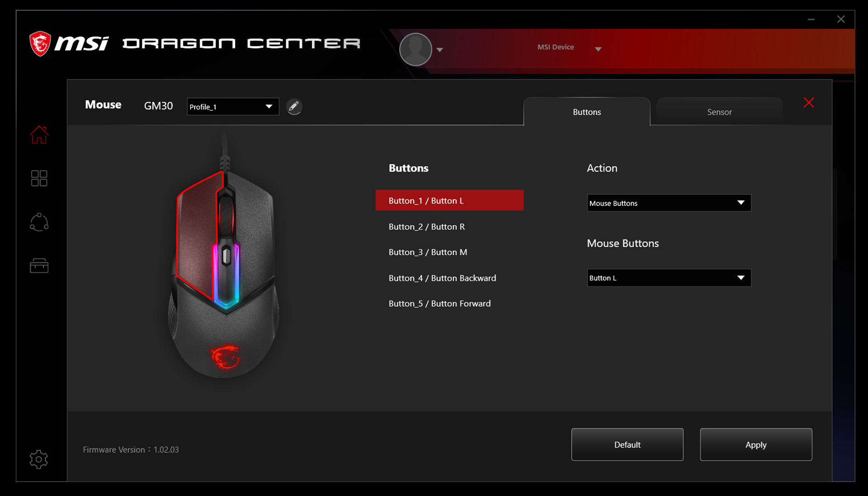
Task: Open the Profile_1 dropdown
Action: click(233, 107)
